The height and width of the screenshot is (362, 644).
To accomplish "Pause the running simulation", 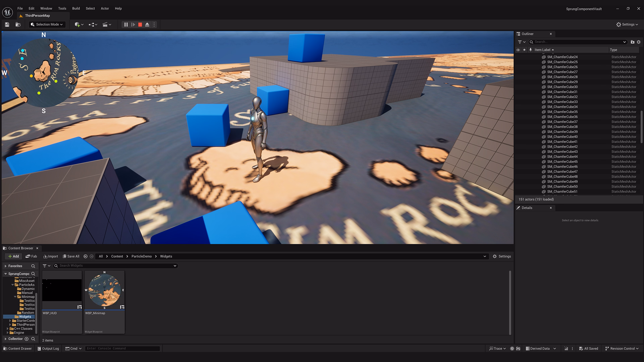I will [126, 24].
